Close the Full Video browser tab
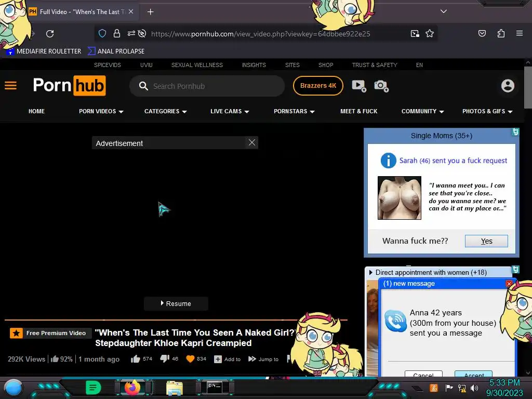 tap(131, 11)
